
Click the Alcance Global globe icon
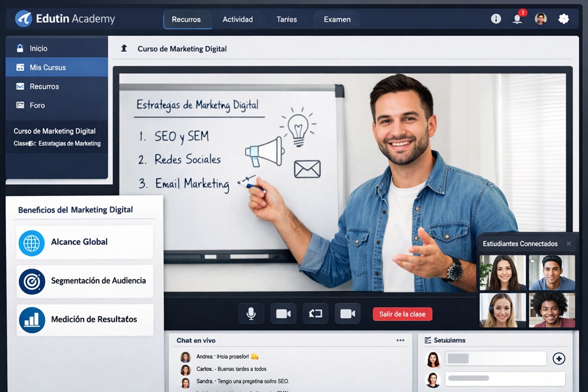(x=32, y=242)
